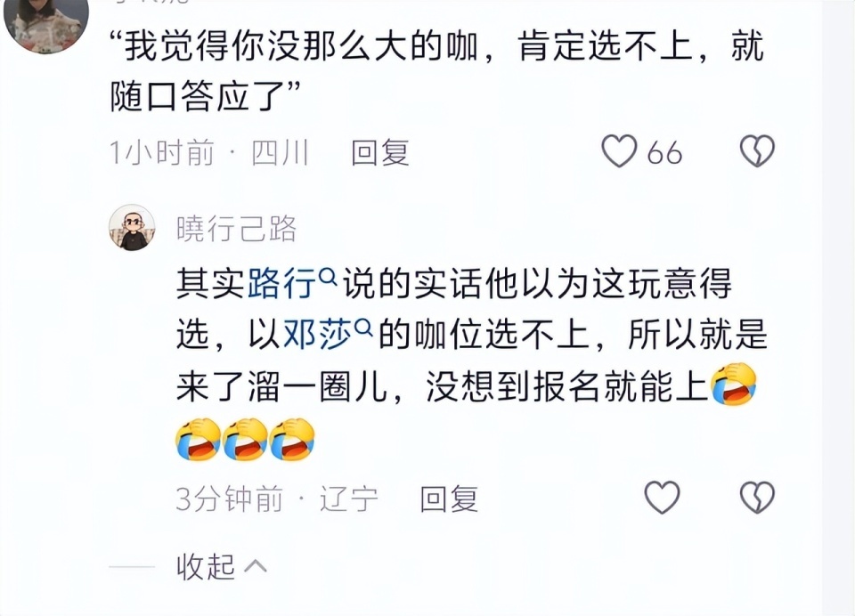Like the comment with 66 likes

click(x=619, y=151)
